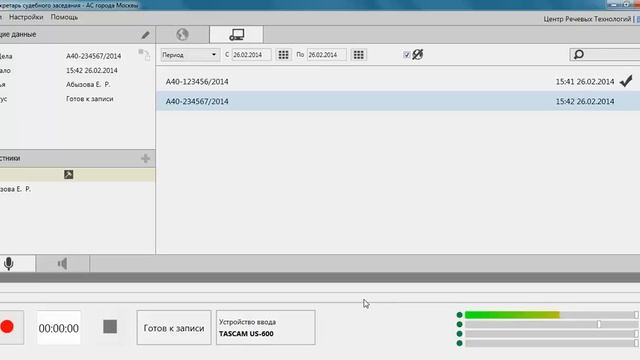Stop recording with square button
640x360 pixels.
pyautogui.click(x=110, y=327)
